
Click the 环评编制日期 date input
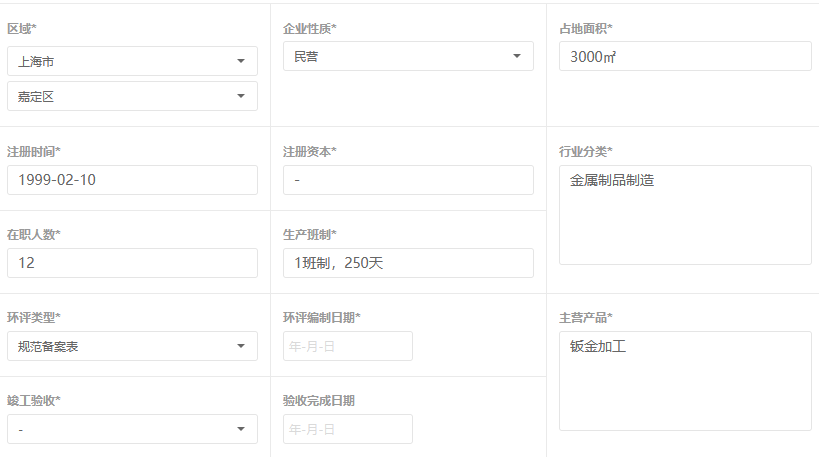348,346
